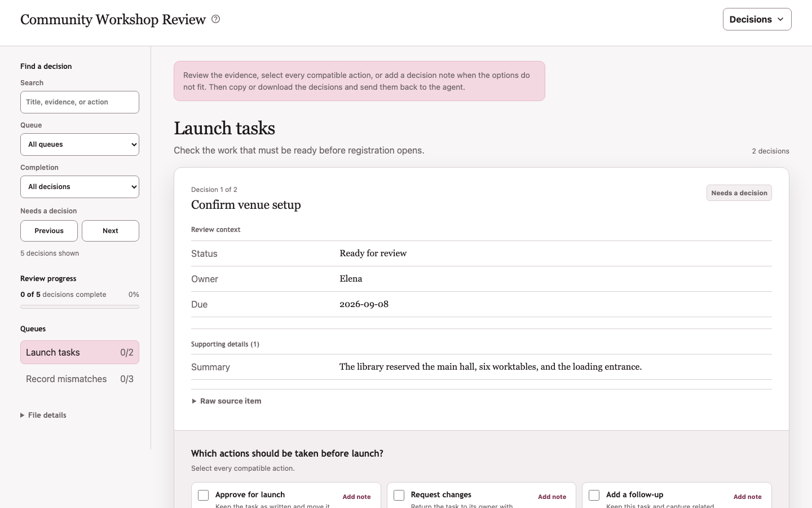Click the Which actions should be taken question
Image resolution: width=812 pixels, height=508 pixels.
(287, 453)
